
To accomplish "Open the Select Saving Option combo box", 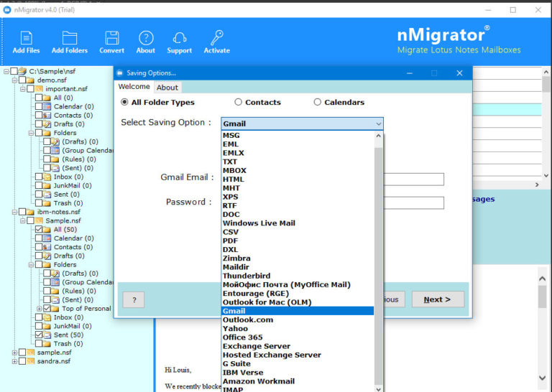I will pyautogui.click(x=302, y=123).
